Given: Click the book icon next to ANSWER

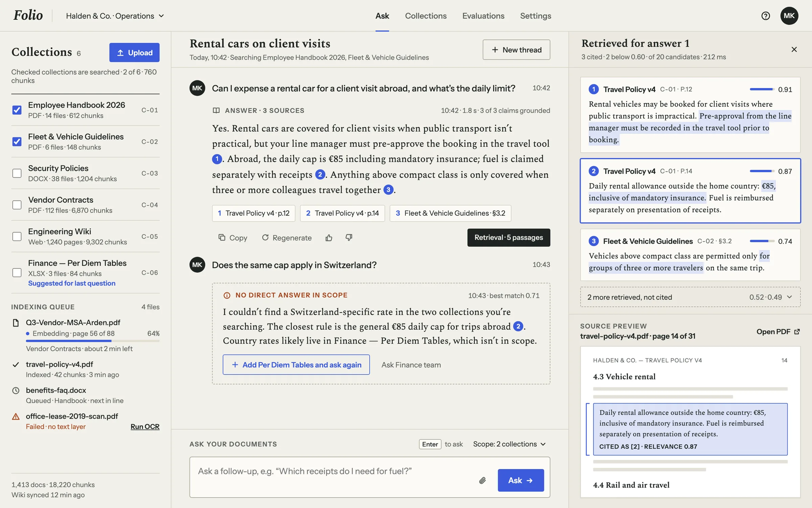Looking at the screenshot, I should pos(216,110).
